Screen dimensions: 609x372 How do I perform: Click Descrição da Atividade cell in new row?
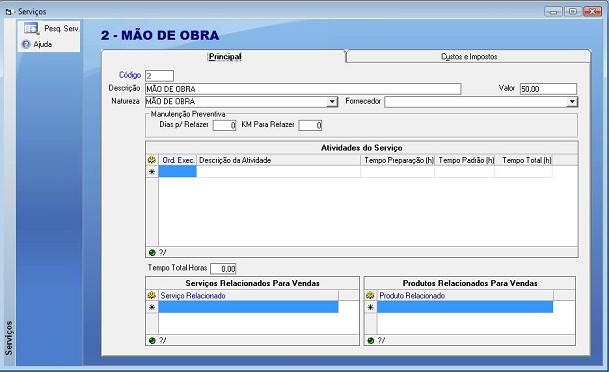(x=279, y=172)
